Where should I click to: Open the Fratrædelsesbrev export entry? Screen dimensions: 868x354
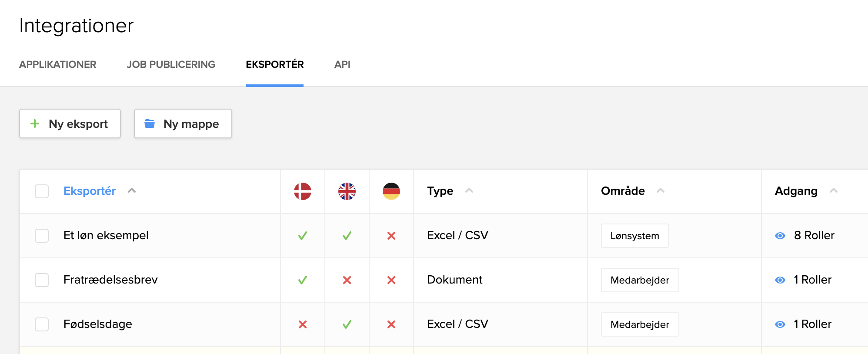point(110,280)
